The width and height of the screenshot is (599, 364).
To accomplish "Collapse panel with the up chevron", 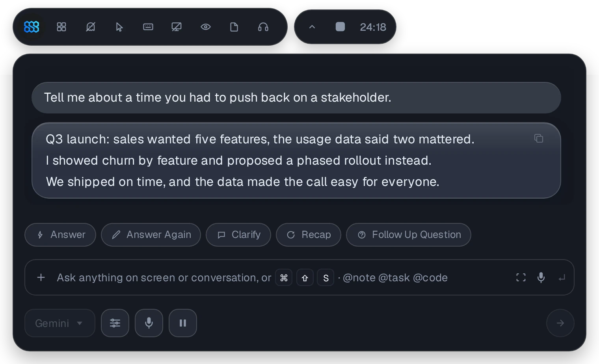I will pos(312,27).
